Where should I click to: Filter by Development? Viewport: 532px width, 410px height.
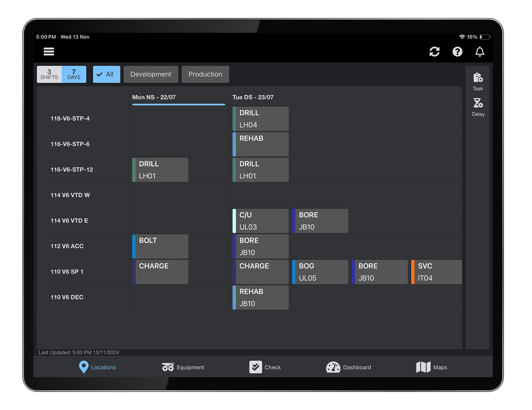(x=151, y=74)
